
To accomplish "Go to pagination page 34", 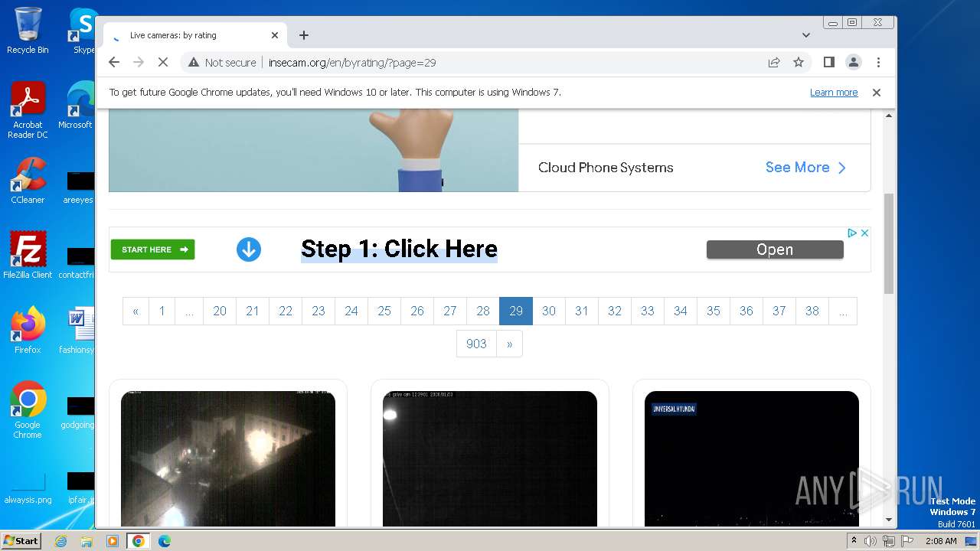I will coord(681,311).
